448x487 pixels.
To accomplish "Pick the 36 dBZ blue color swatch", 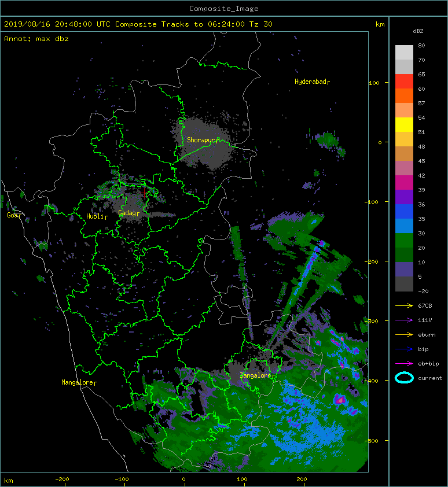I will [x=404, y=211].
